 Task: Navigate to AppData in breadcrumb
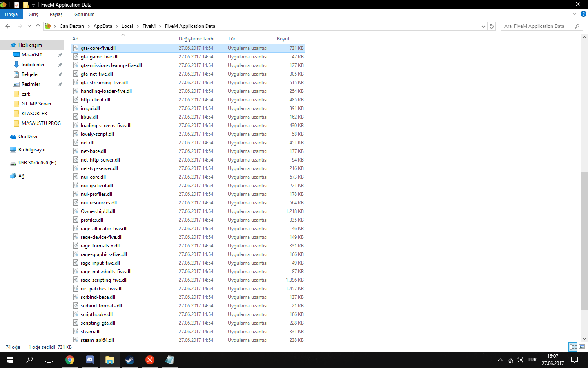[103, 26]
